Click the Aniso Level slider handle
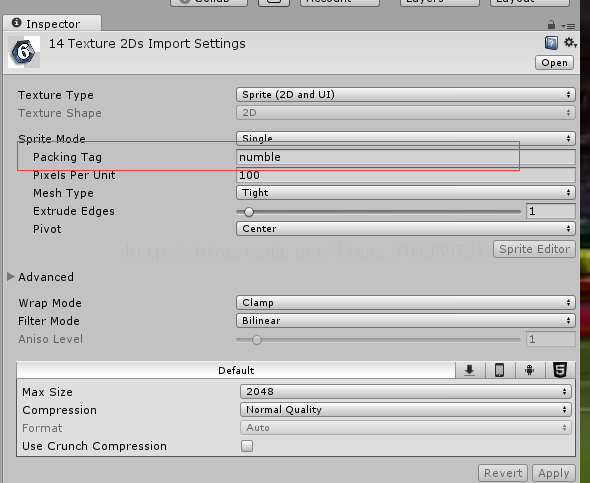 257,340
